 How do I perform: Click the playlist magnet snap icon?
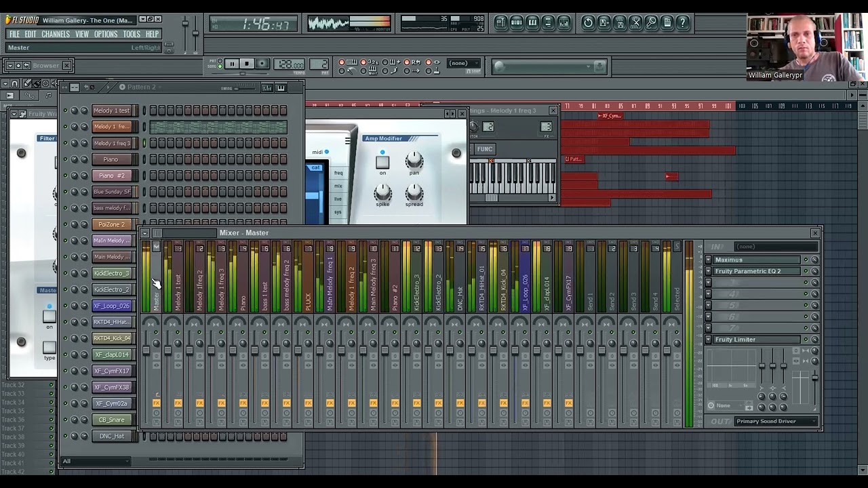14,84
